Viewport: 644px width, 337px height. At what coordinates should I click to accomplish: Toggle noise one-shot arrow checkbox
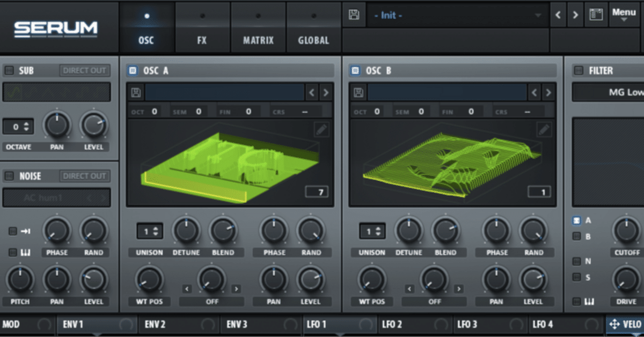pos(12,231)
